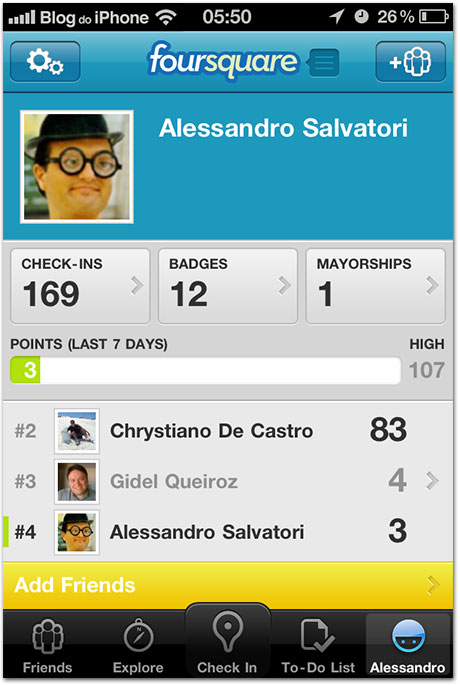Tap Gidel Queiroz's avatar thumbnail
The image size is (460, 685).
coord(77,481)
